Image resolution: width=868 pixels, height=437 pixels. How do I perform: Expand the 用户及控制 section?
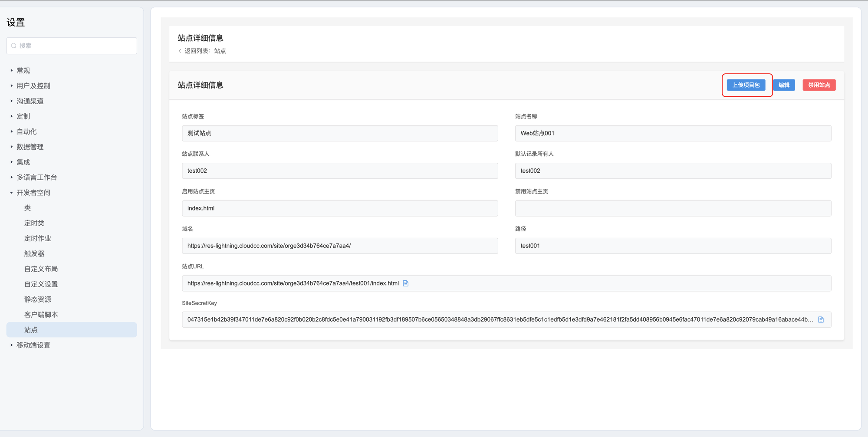12,86
